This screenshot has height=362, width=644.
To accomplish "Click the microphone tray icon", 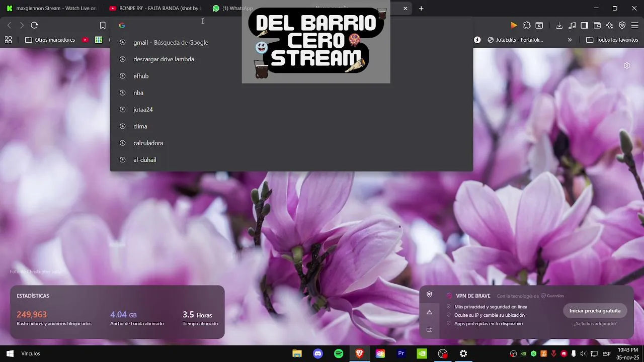I will pyautogui.click(x=574, y=353).
